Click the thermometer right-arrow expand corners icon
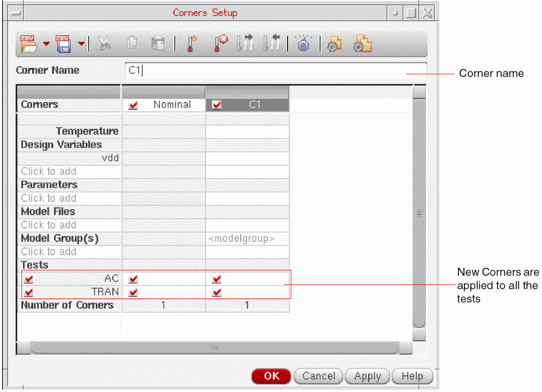Viewport: 542px width, 392px height. pyautogui.click(x=245, y=43)
